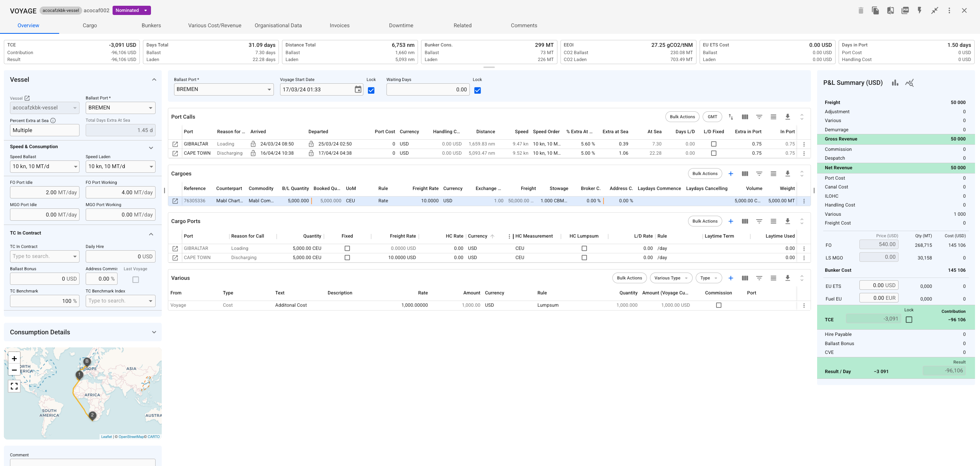Open bar chart icon in P&L Summary

(895, 83)
